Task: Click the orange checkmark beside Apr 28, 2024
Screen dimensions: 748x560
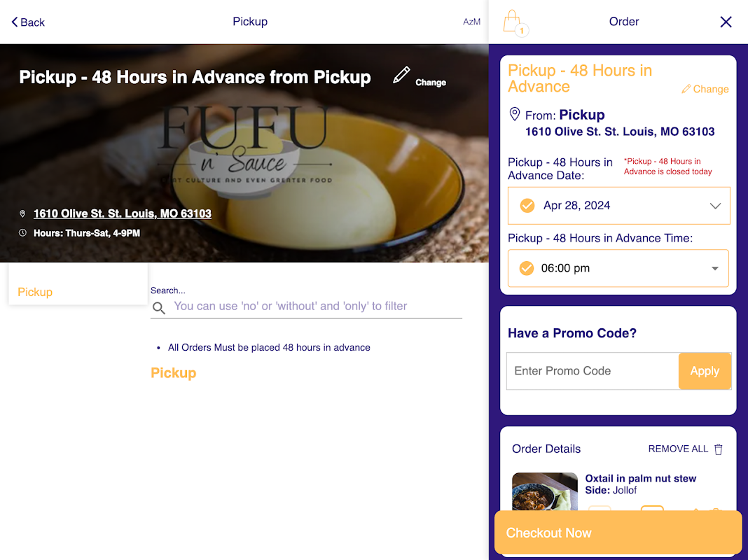Action: click(x=527, y=205)
